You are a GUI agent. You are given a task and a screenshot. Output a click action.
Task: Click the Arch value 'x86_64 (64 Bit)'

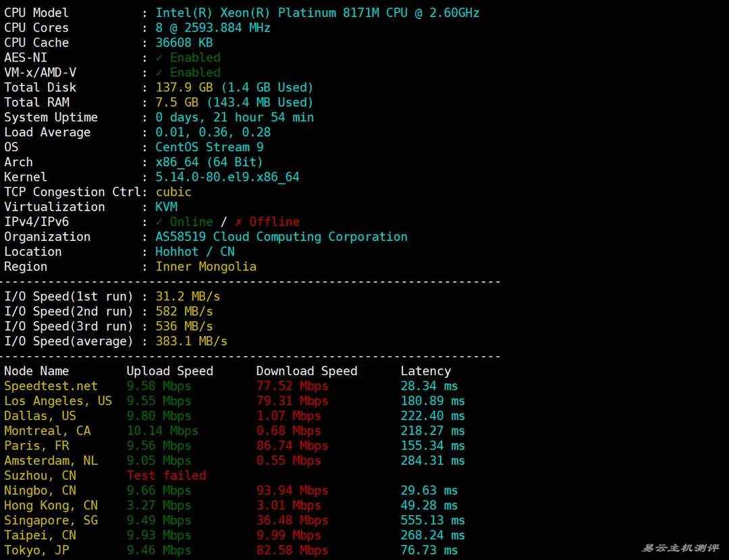point(209,162)
